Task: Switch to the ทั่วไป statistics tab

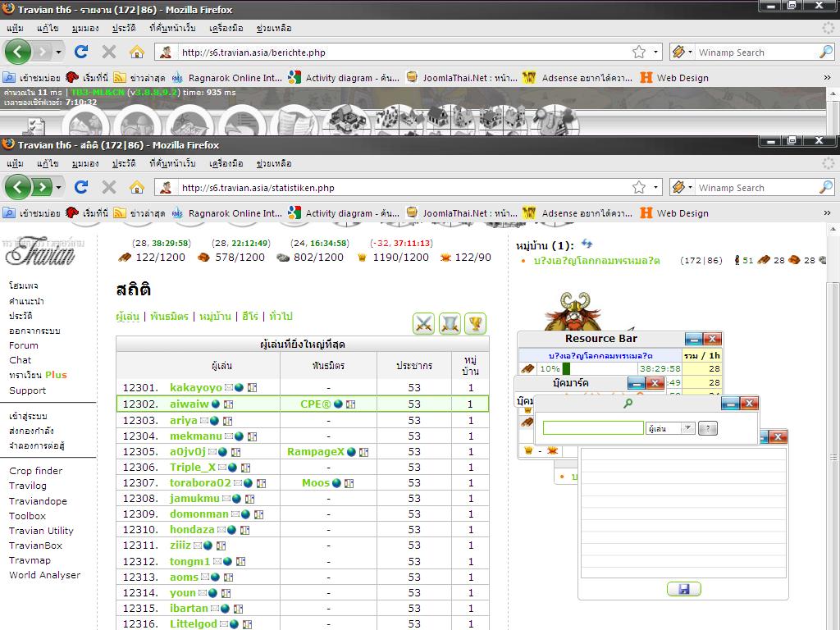Action: 281,317
